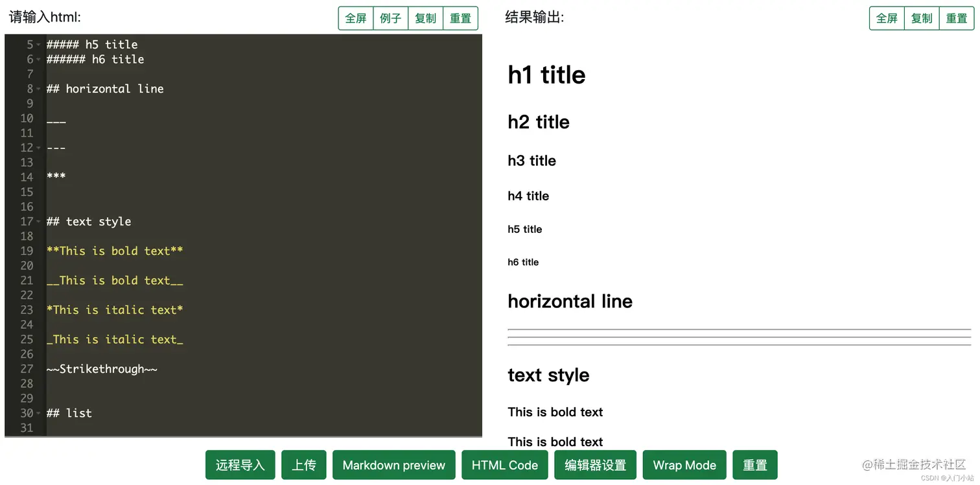Click the '***' text on line 14
The width and height of the screenshot is (980, 485).
[56, 176]
